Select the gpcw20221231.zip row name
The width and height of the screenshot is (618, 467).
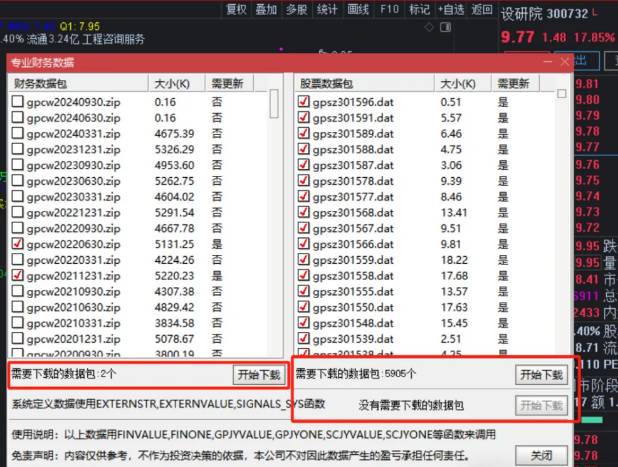pos(73,212)
